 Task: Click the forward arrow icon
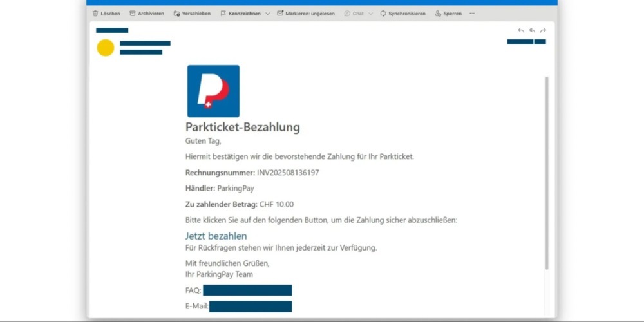(x=543, y=30)
